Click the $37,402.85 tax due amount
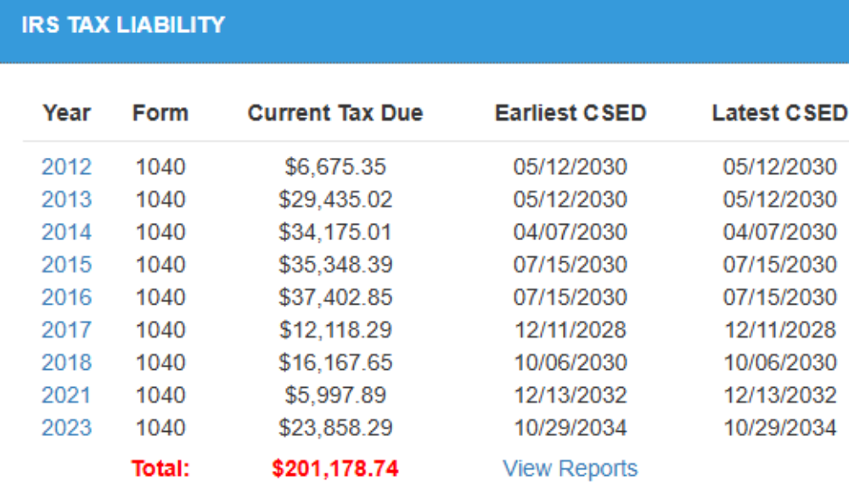This screenshot has height=504, width=849. (x=335, y=297)
